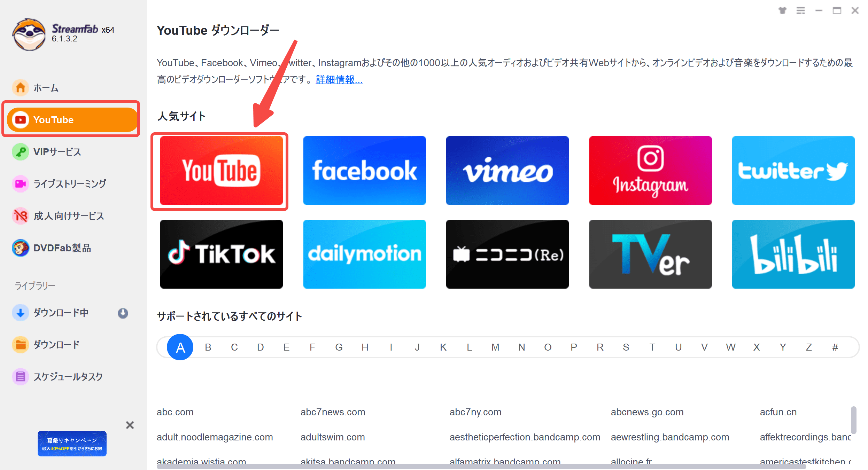Expand the ライブストリーミング sidebar section

coord(69,184)
